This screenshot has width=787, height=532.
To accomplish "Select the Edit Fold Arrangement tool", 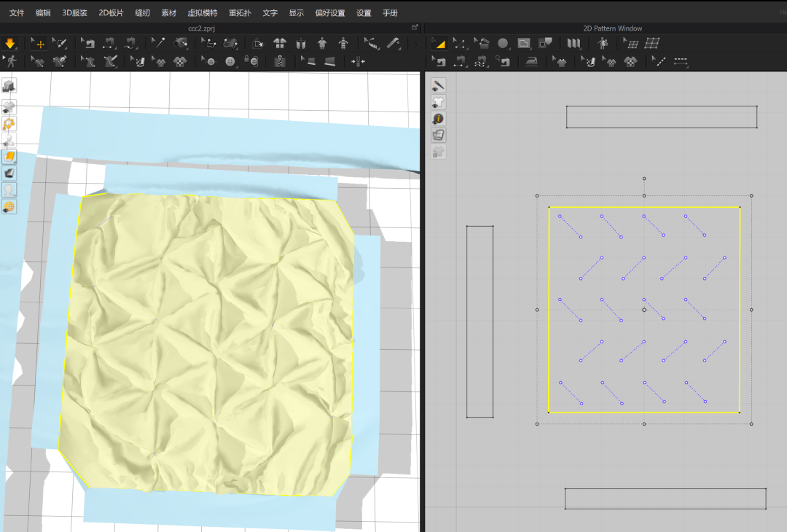I will tap(209, 44).
